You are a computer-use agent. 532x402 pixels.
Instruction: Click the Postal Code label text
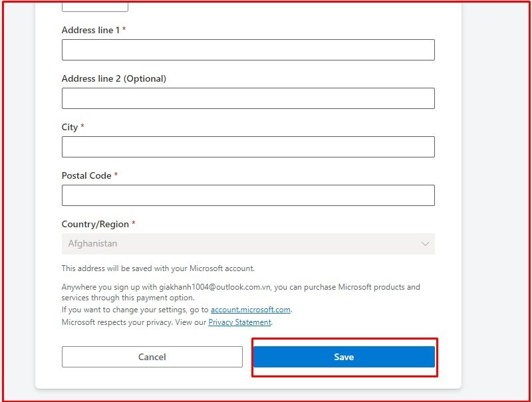(x=86, y=175)
